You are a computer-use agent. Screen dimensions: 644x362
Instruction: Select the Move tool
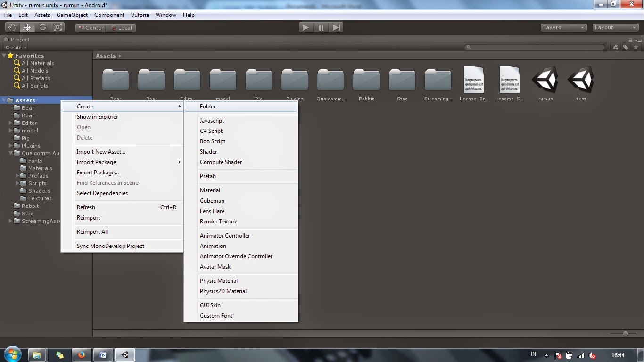click(x=27, y=27)
